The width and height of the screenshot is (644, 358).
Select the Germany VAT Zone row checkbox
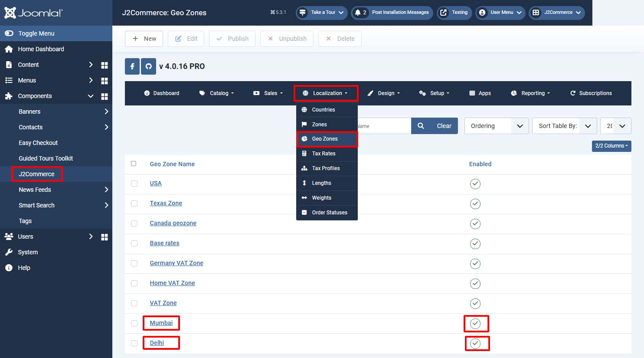(134, 263)
